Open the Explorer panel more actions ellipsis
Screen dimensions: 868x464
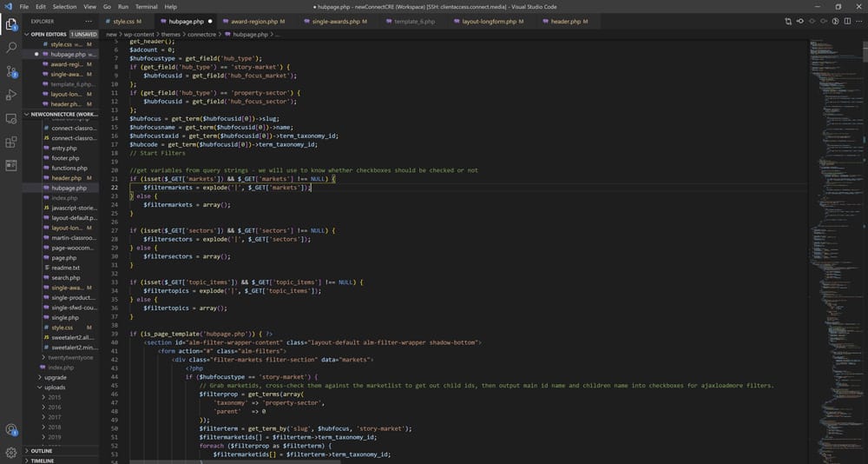coord(89,21)
